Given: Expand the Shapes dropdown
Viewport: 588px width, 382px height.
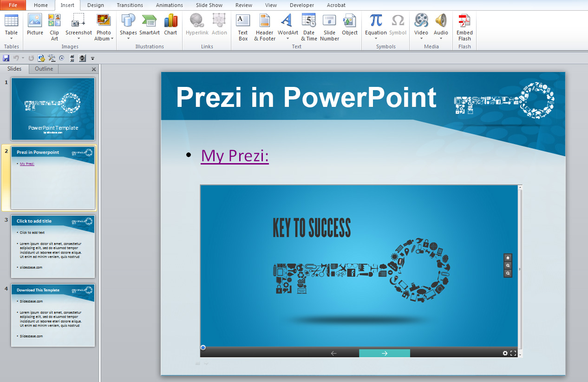Looking at the screenshot, I should [128, 39].
